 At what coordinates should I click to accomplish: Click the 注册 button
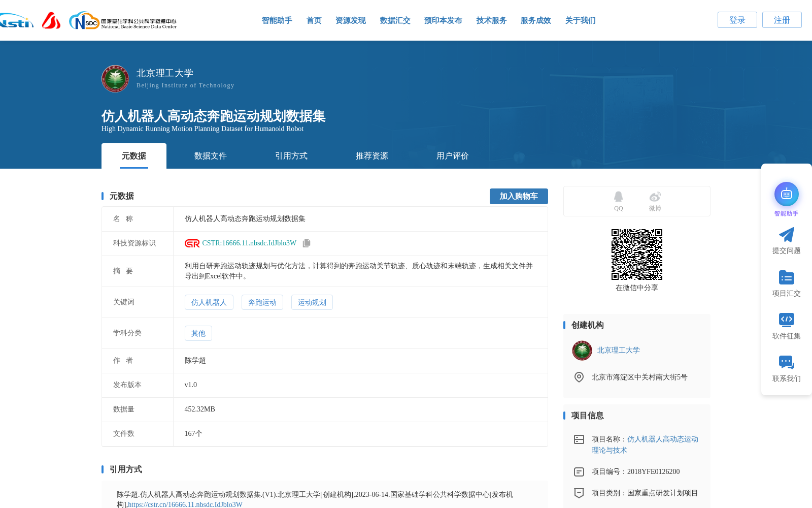(782, 20)
